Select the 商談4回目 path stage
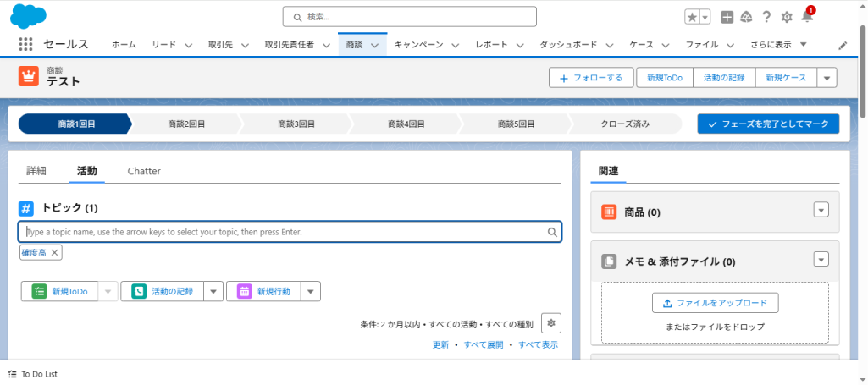 point(406,124)
